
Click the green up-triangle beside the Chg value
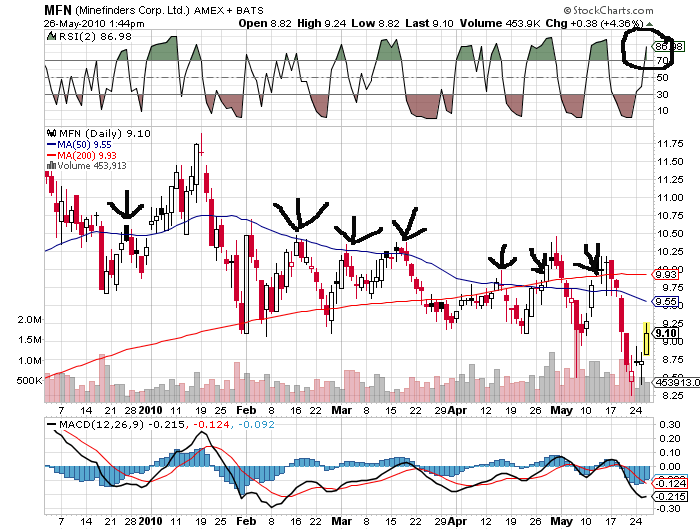click(650, 24)
